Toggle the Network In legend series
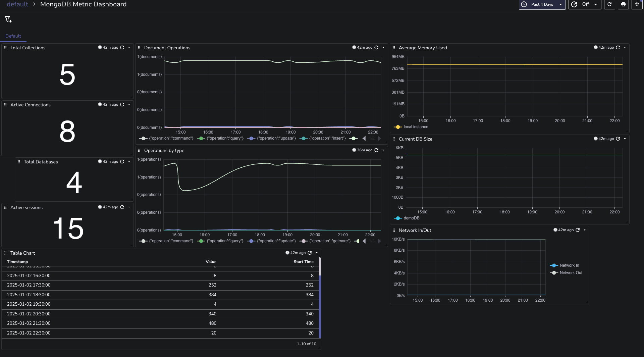This screenshot has height=357, width=644. [x=569, y=265]
